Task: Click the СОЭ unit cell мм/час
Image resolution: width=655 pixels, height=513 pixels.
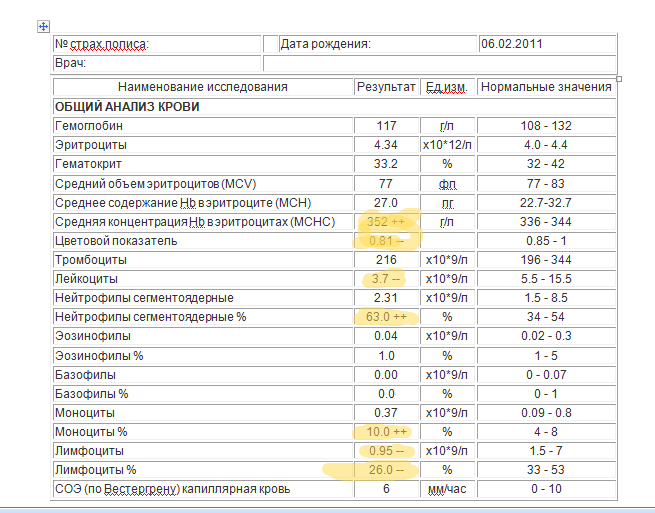Action: tap(446, 489)
